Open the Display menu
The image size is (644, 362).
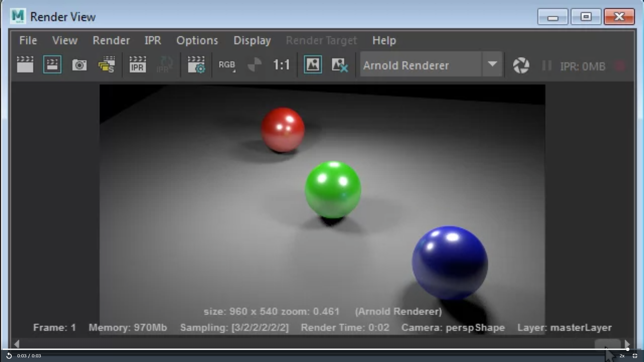tap(252, 41)
